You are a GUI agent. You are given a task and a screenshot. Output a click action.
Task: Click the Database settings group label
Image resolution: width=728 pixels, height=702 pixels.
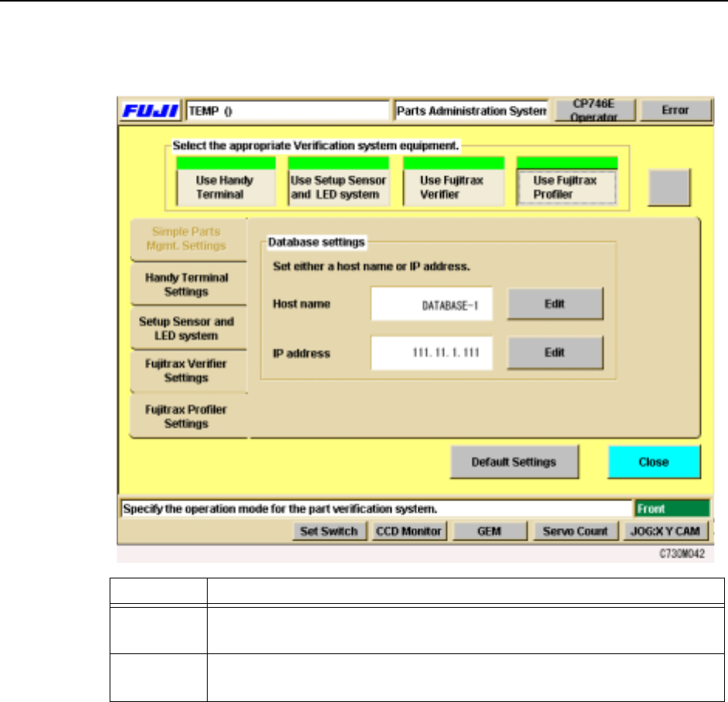(x=317, y=242)
